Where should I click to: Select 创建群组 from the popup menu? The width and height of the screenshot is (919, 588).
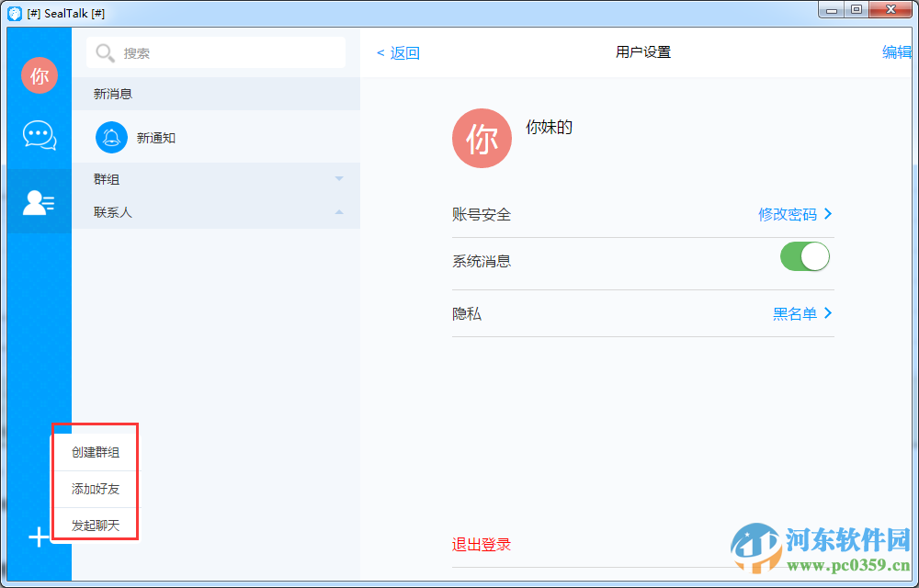click(x=95, y=455)
